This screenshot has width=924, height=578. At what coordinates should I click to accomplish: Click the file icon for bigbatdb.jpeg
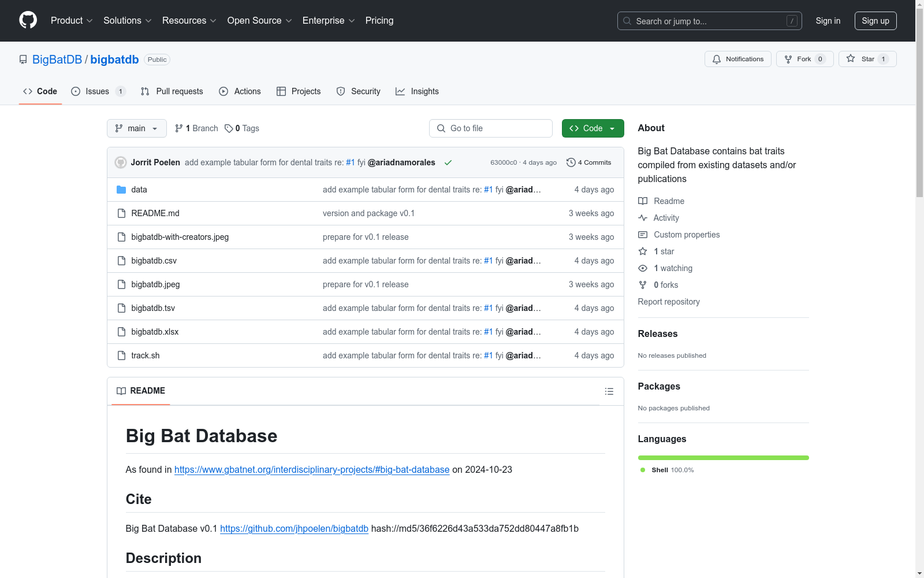(x=121, y=284)
